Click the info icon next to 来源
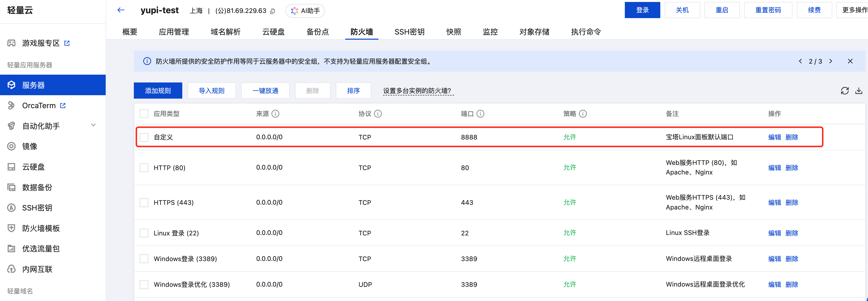This screenshot has height=301, width=868. pos(275,114)
